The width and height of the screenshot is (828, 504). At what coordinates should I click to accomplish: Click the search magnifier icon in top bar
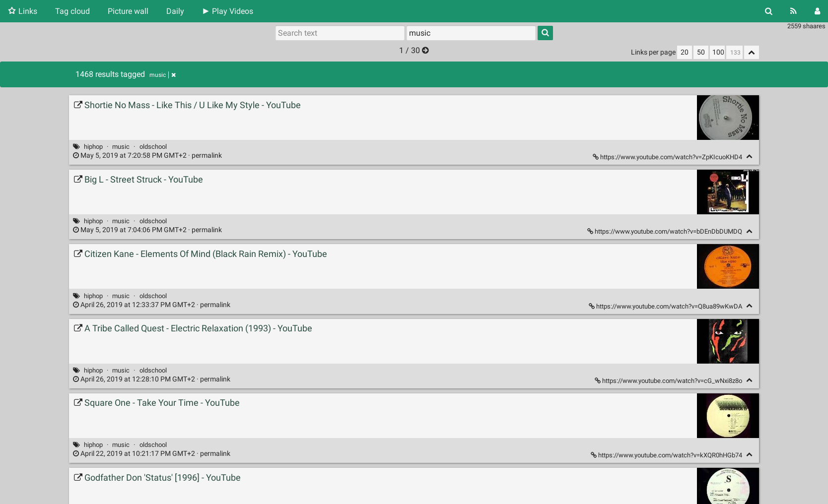(x=768, y=11)
